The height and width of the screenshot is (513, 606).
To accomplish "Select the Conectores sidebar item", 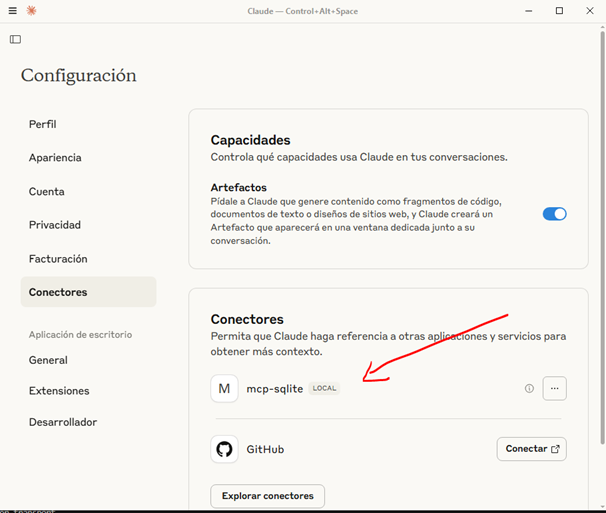I will pyautogui.click(x=58, y=292).
